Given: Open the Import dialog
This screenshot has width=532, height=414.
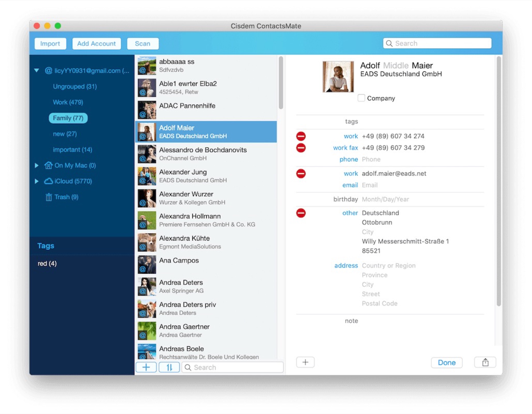Looking at the screenshot, I should coord(50,44).
